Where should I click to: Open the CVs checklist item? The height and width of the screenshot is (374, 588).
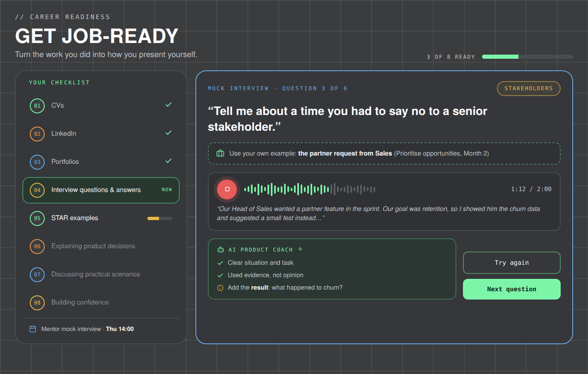(x=101, y=105)
